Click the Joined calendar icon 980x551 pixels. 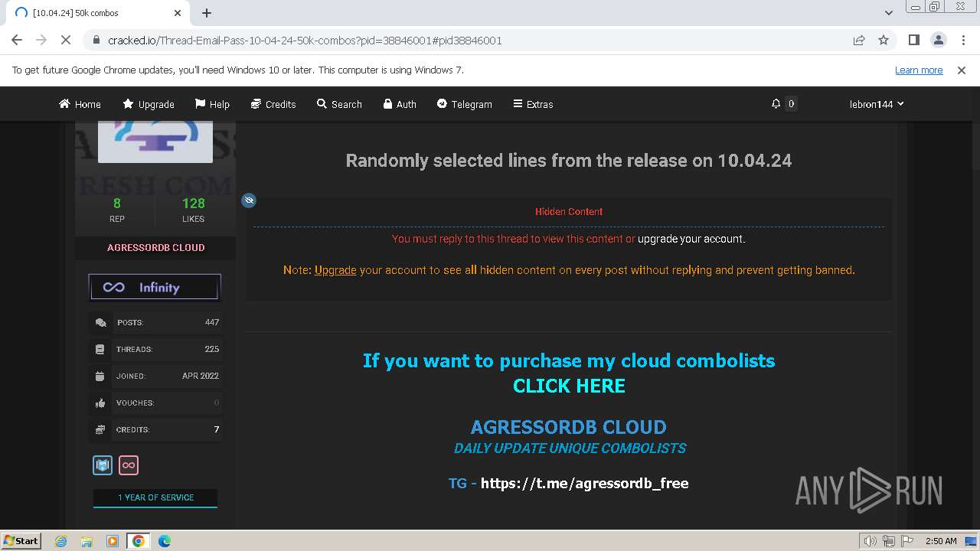click(x=100, y=377)
